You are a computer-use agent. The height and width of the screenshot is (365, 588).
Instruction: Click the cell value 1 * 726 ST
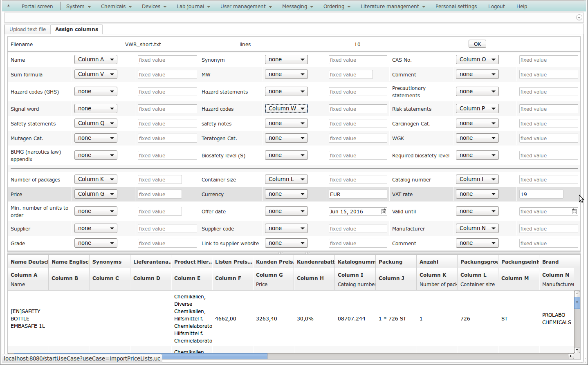[393, 318]
